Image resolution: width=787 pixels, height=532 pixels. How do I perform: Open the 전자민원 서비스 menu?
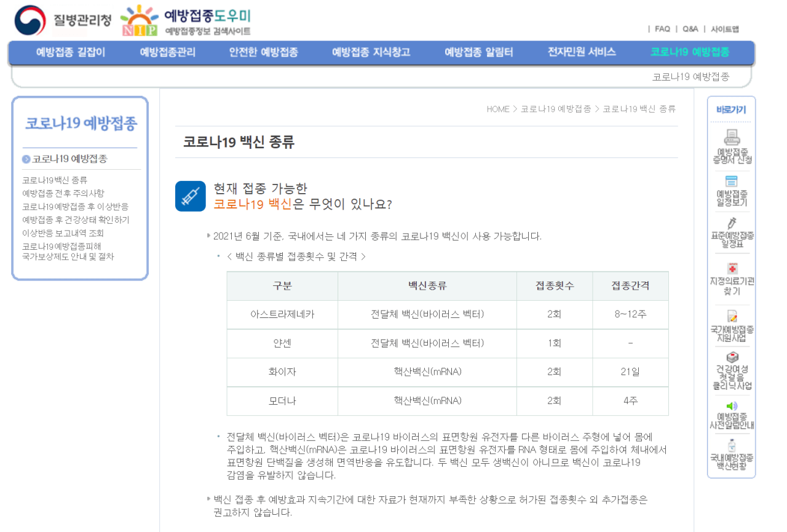tap(582, 52)
